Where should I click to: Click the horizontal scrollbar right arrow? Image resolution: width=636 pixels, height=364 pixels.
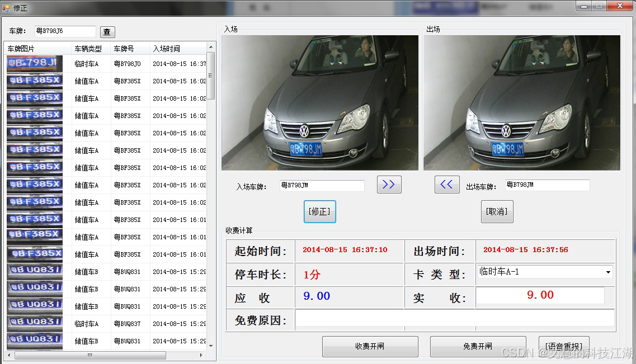[x=201, y=355]
